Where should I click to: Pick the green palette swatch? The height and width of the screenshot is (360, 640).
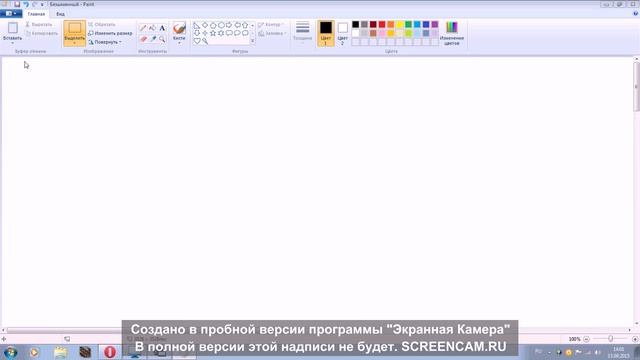[x=408, y=24]
